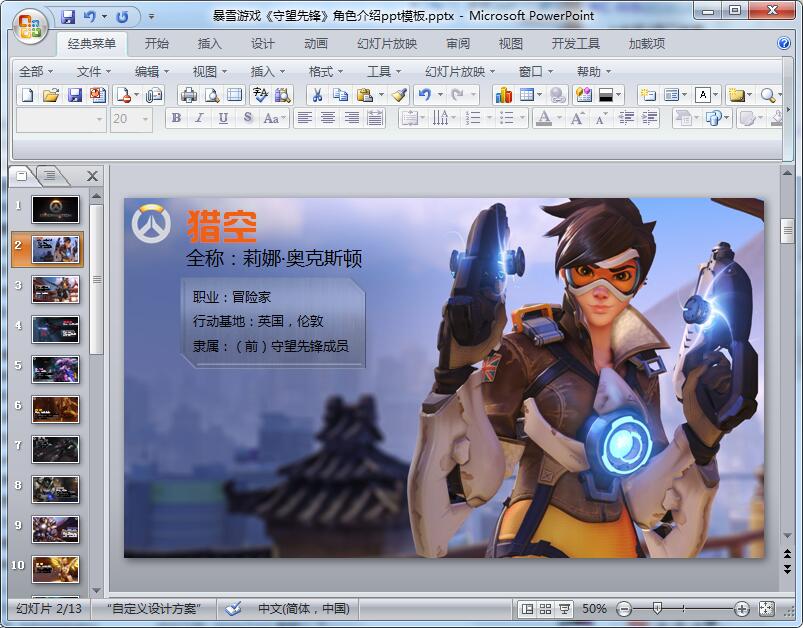The height and width of the screenshot is (628, 803).
Task: Switch to the 动画 ribbon tab
Action: [x=315, y=44]
